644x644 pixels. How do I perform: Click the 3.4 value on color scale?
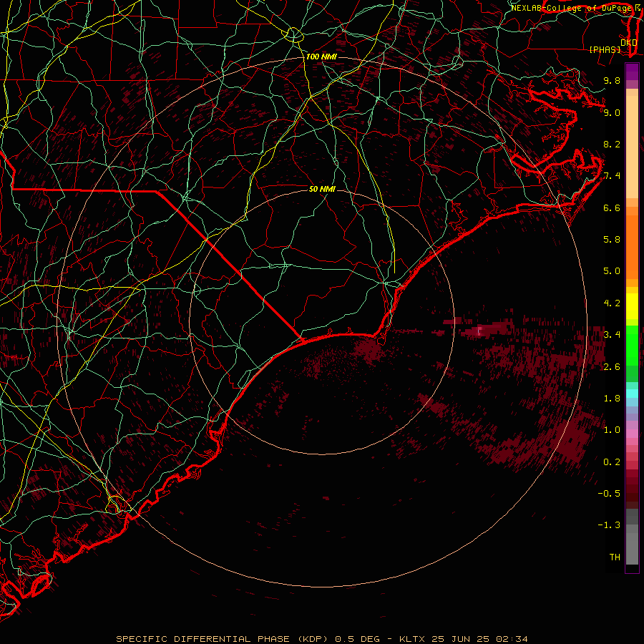click(612, 335)
